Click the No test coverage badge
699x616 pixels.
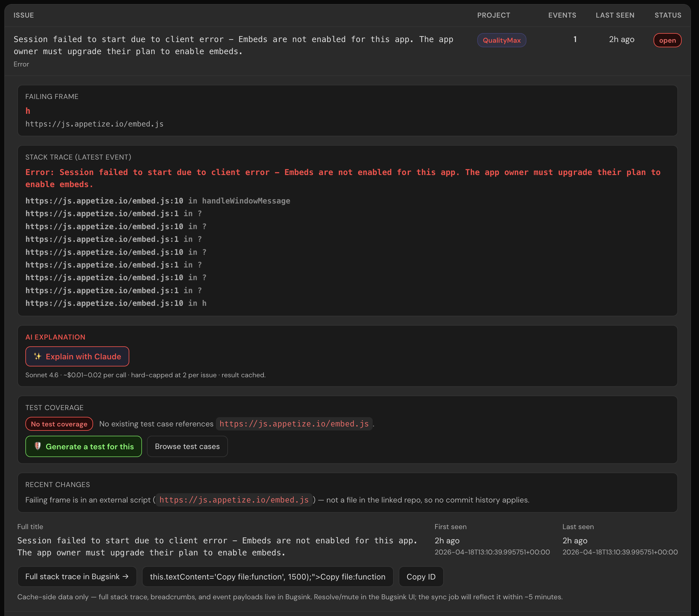tap(59, 424)
